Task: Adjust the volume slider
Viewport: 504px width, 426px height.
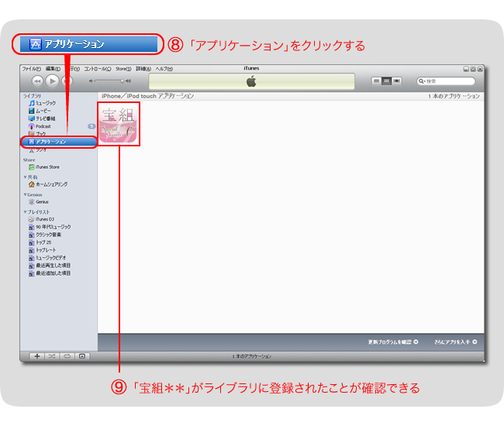Action: (x=110, y=81)
